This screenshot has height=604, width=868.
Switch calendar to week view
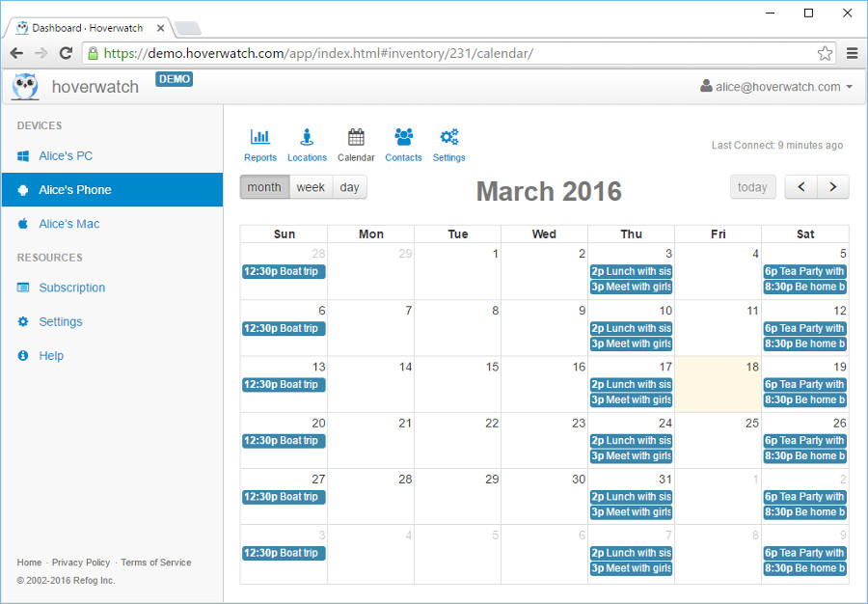[311, 187]
